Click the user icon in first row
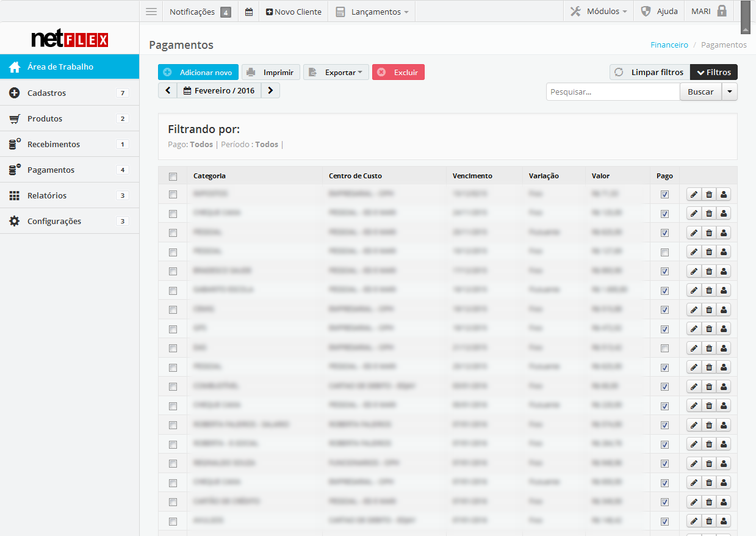Viewport: 756px width, 536px height. pyautogui.click(x=724, y=194)
